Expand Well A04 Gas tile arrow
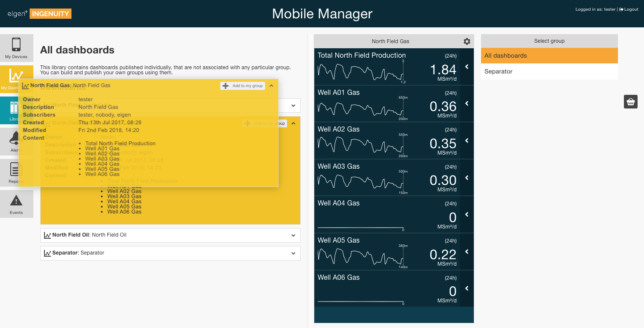Viewport: 644px width, 328px height. coord(467,214)
